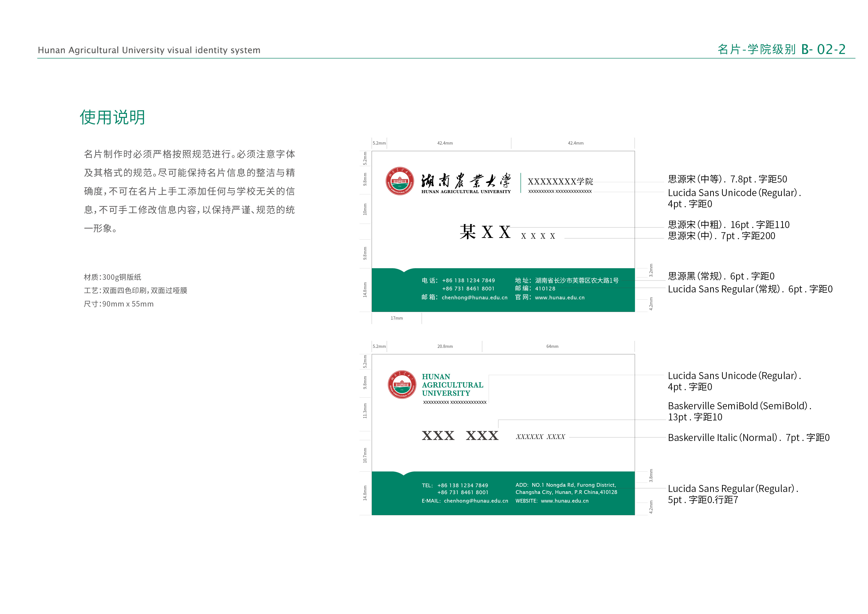Click the bold XXX XXX English name

pos(460,436)
